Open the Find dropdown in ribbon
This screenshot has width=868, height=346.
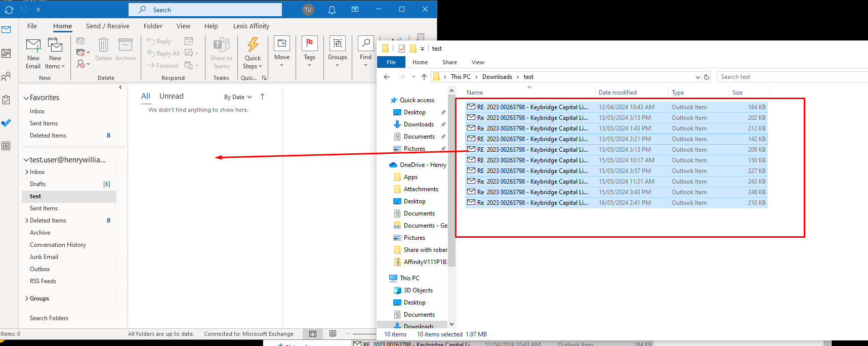(x=365, y=52)
